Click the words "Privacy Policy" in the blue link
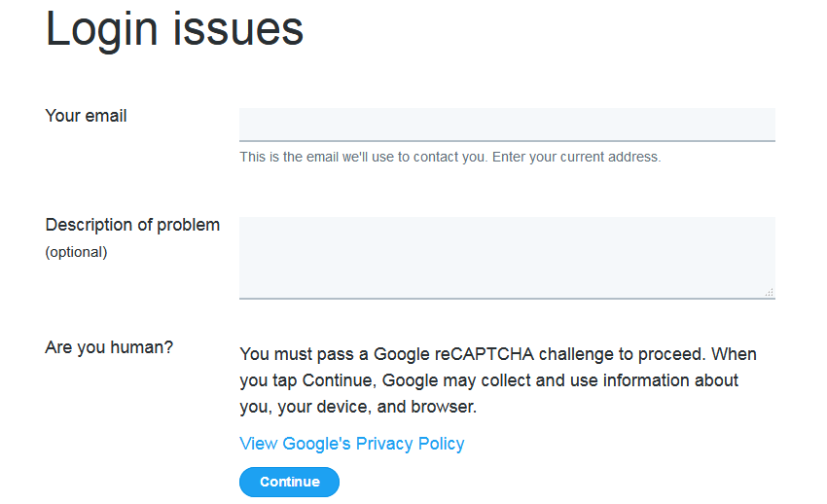 (x=410, y=444)
